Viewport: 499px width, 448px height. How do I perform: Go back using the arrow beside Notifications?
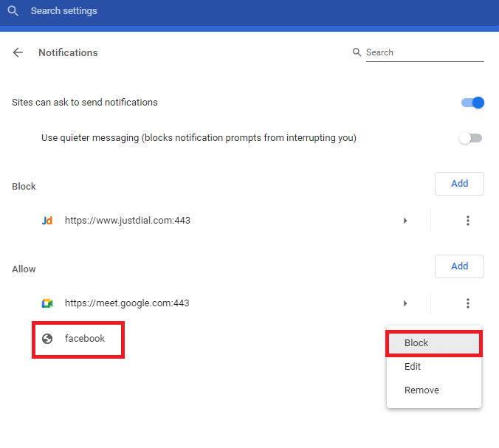tap(18, 52)
